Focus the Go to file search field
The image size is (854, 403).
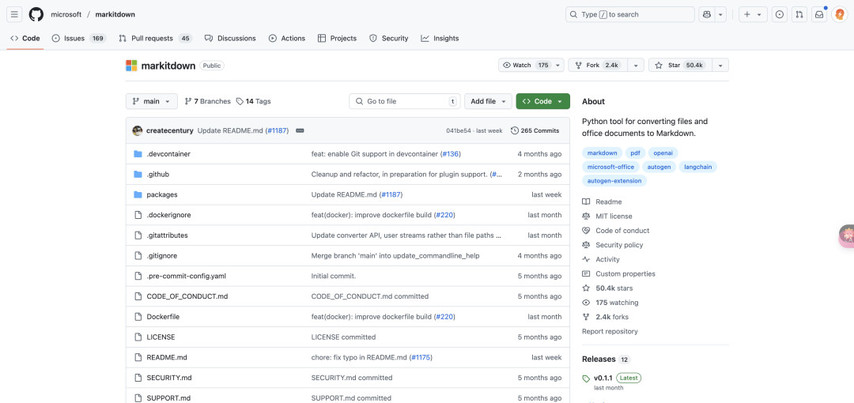[405, 101]
